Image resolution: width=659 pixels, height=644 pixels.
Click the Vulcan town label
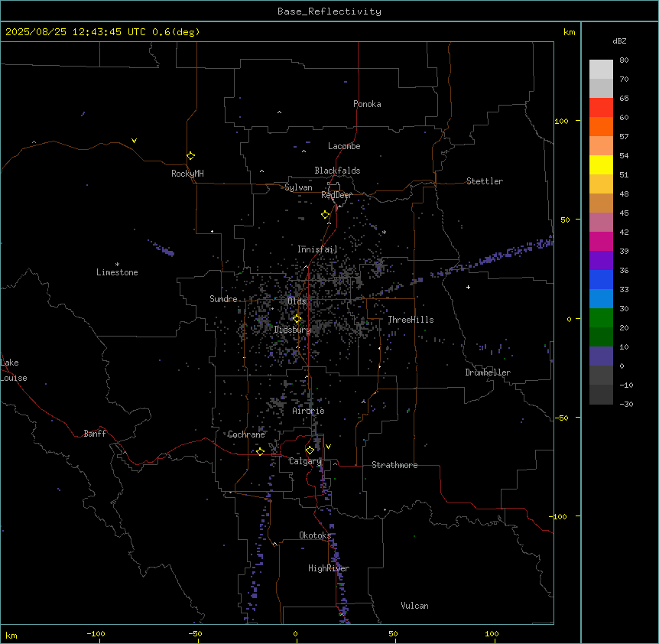tap(415, 606)
